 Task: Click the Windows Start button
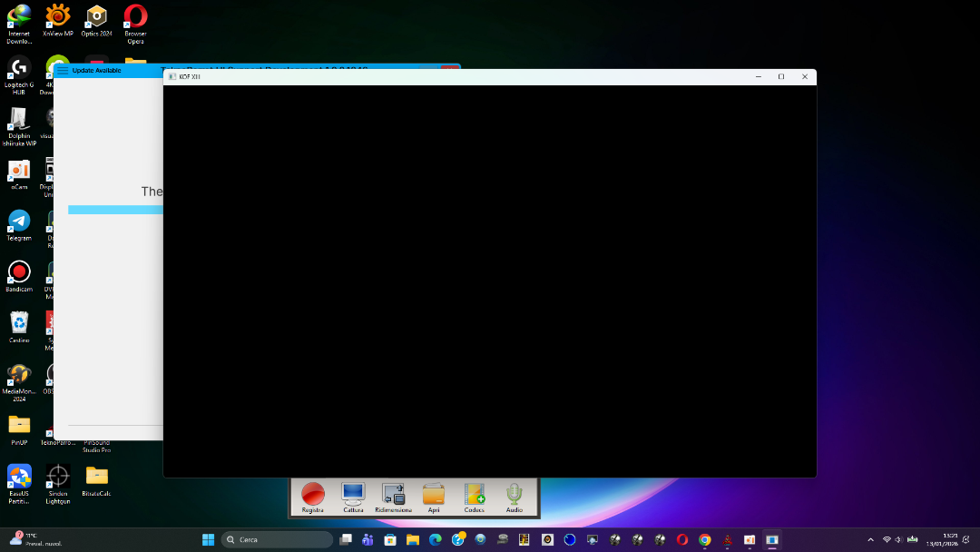coord(208,539)
